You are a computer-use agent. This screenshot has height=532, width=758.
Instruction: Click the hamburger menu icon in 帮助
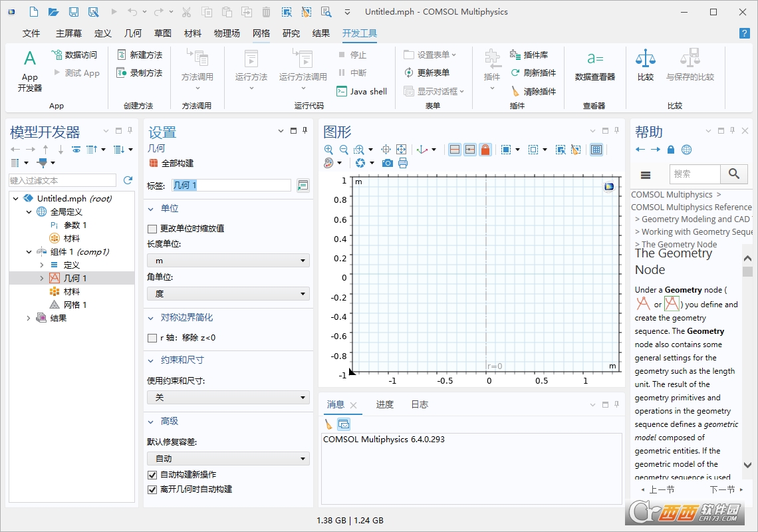click(646, 175)
